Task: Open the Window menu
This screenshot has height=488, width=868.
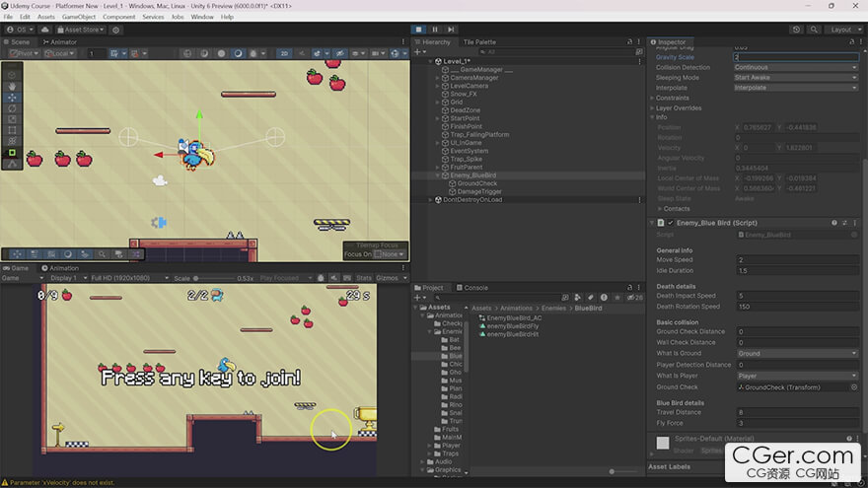Action: [202, 17]
